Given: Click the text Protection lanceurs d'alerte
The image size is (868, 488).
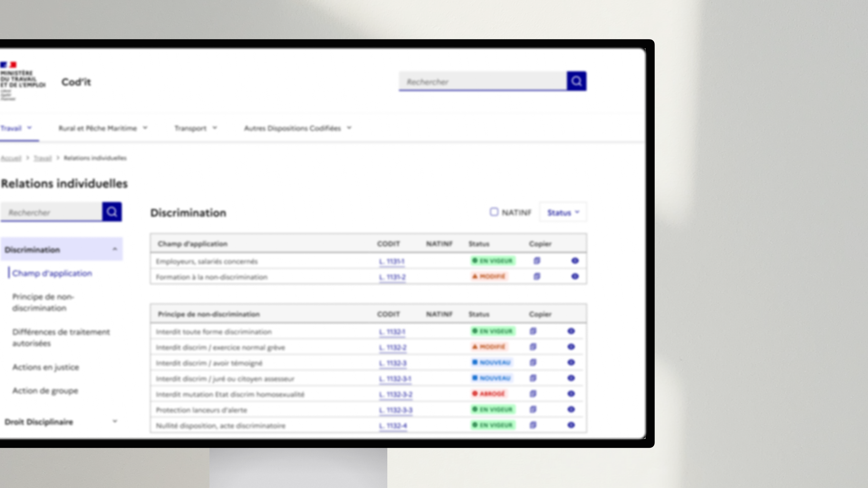Looking at the screenshot, I should (202, 410).
